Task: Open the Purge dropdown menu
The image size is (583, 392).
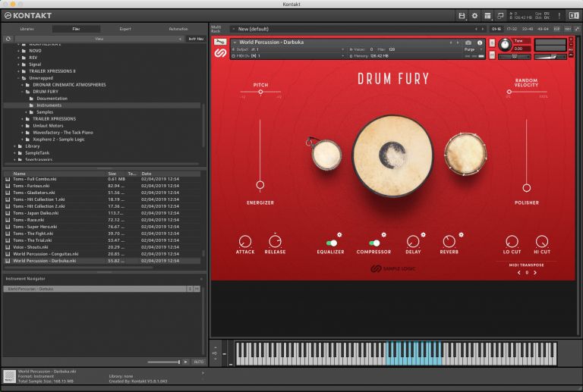Action: [472, 49]
